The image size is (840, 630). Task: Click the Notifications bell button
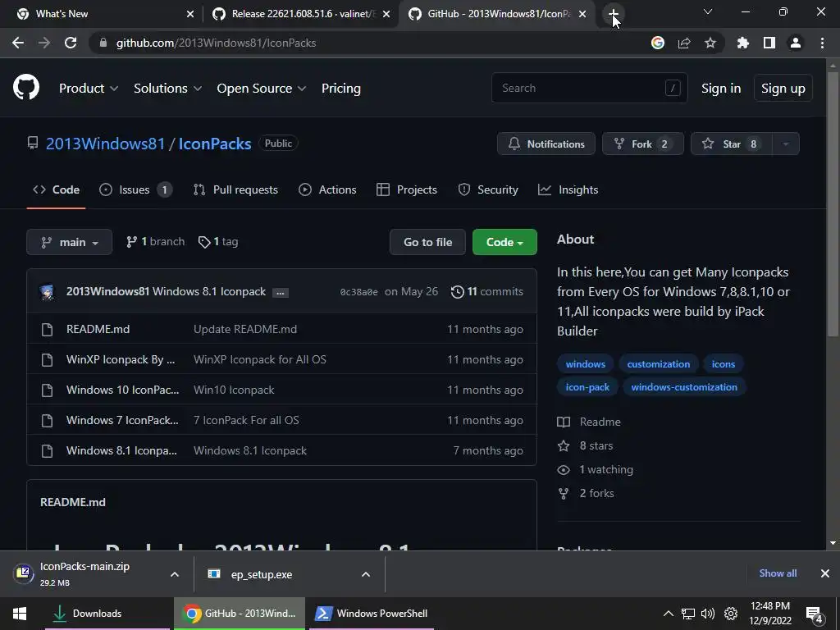(546, 144)
